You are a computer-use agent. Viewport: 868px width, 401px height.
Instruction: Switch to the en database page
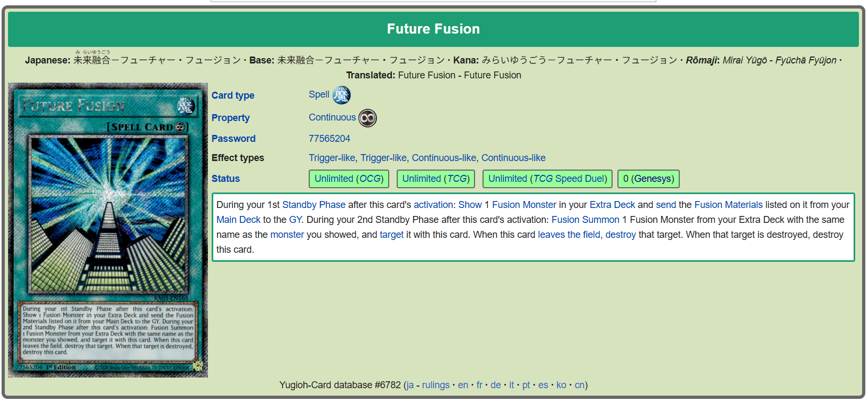pyautogui.click(x=463, y=385)
